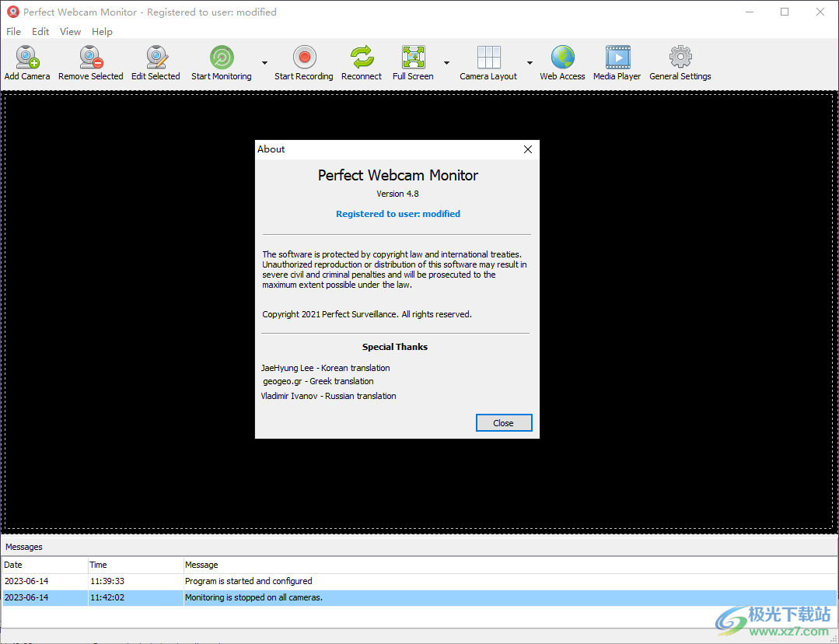Screen dimensions: 839x644
Task: Open the Camera Layout grid icon
Action: [488, 58]
